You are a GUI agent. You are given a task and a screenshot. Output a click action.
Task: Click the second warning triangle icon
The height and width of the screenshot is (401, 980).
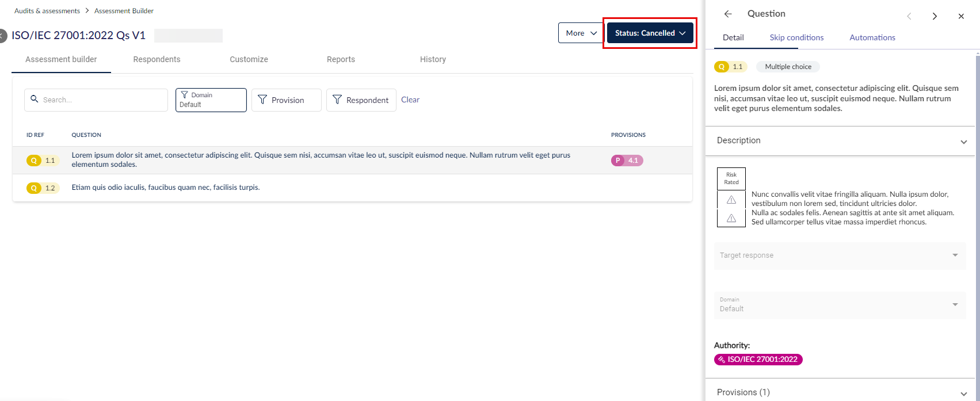click(x=731, y=218)
